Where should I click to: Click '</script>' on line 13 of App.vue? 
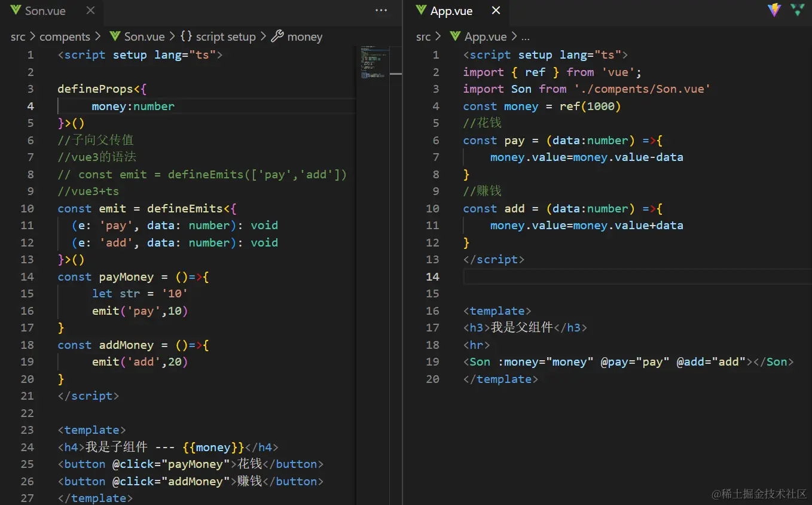[494, 259]
